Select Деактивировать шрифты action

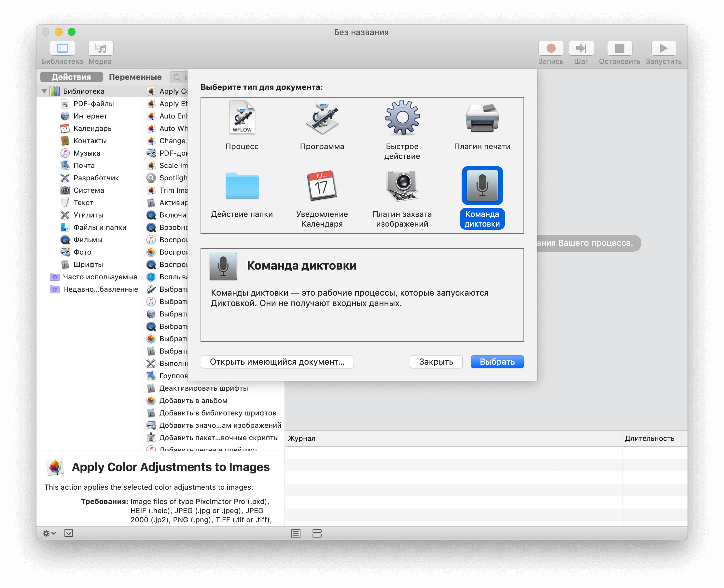coord(214,388)
